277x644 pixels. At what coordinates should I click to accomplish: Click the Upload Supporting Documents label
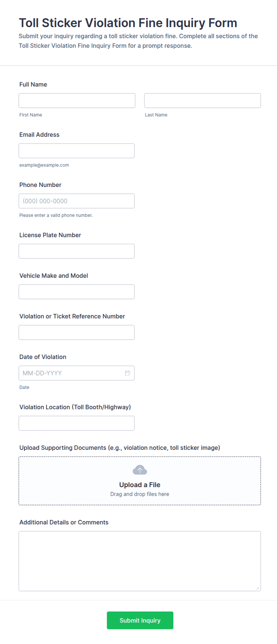(120, 448)
